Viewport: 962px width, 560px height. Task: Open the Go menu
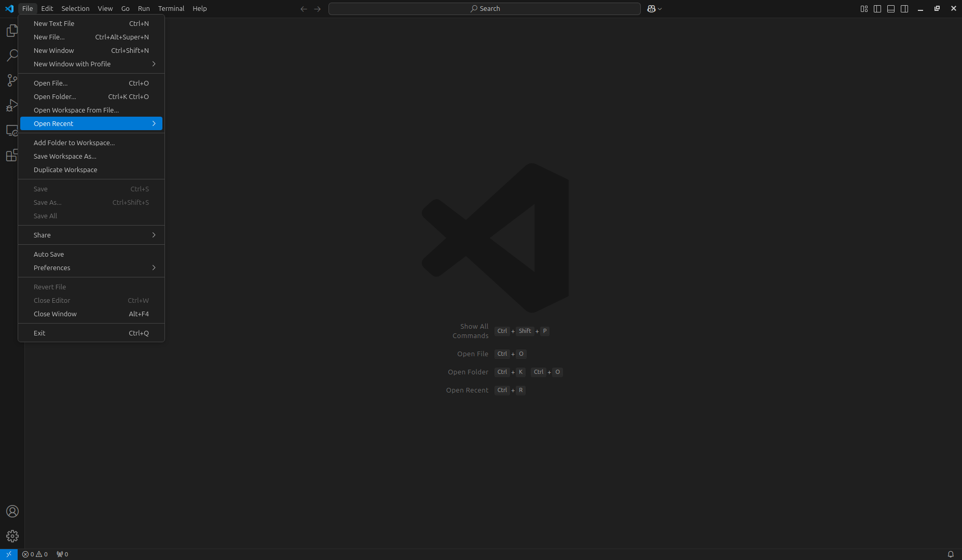(x=126, y=9)
